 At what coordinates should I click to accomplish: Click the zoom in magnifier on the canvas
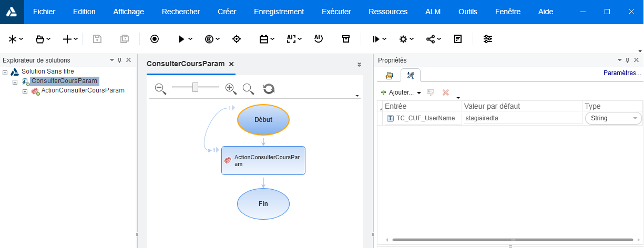(x=231, y=88)
